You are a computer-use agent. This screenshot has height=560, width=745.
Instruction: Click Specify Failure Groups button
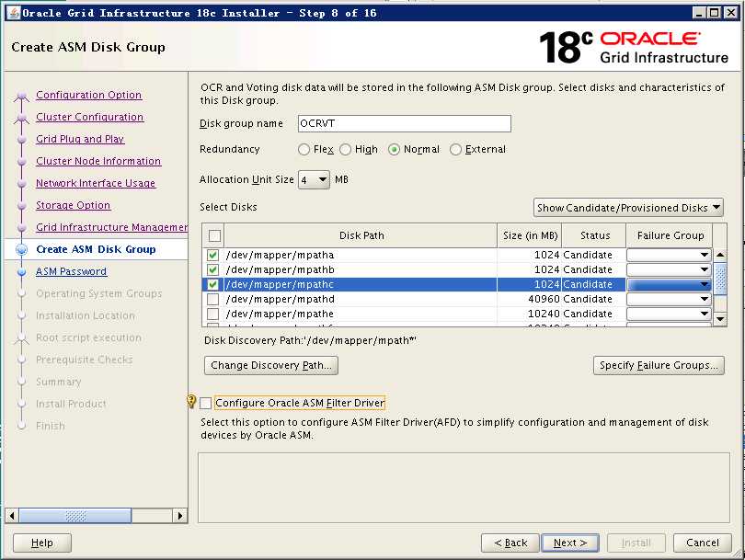point(659,365)
